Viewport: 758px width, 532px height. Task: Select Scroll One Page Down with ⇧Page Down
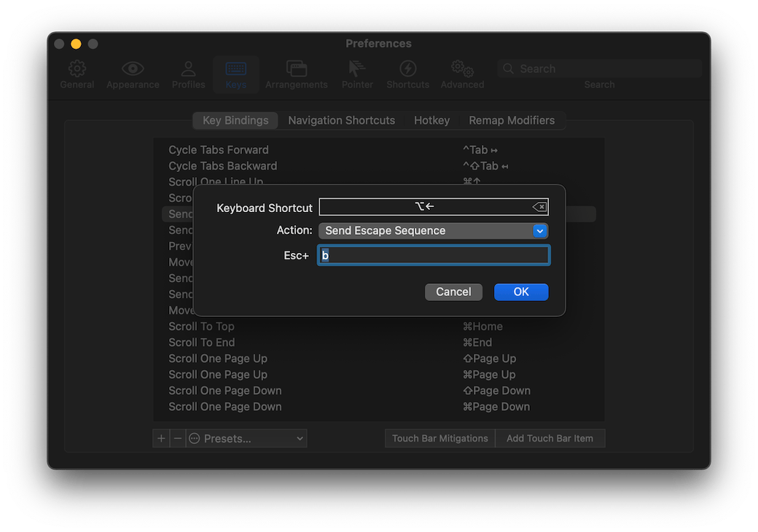(379, 391)
